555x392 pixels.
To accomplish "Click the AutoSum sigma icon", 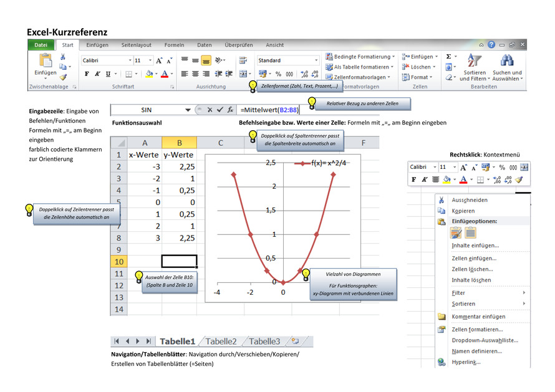I will click(448, 57).
